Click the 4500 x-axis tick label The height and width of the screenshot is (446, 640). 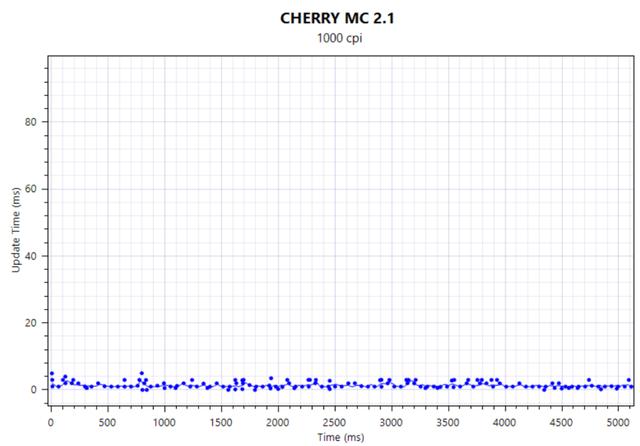(x=562, y=422)
